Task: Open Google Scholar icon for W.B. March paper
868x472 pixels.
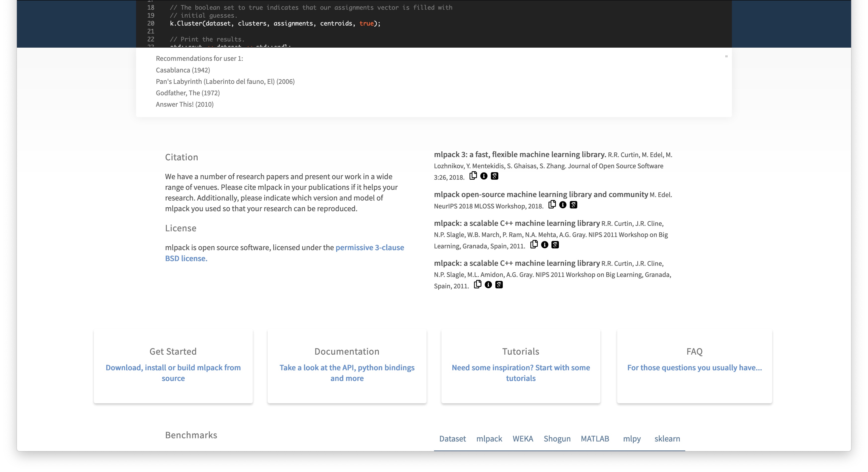Action: (x=555, y=245)
